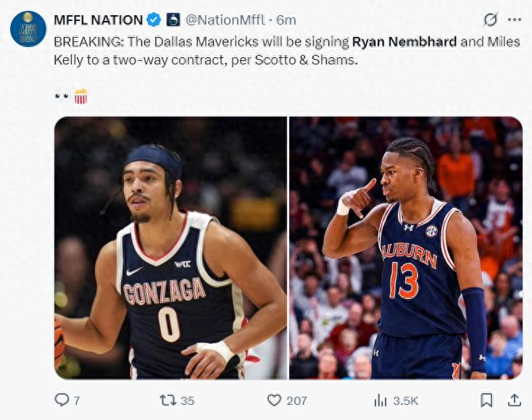The width and height of the screenshot is (532, 420).
Task: Open the Gonzaga player photo
Action: coord(170,248)
